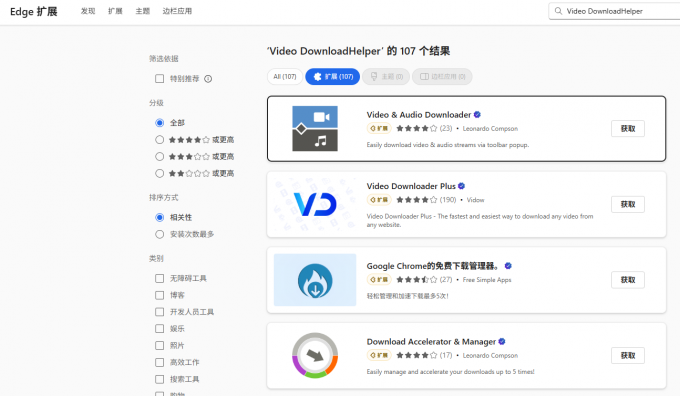Switch to the 边栏应用 (0) tab
The image size is (680, 396).
pos(442,77)
